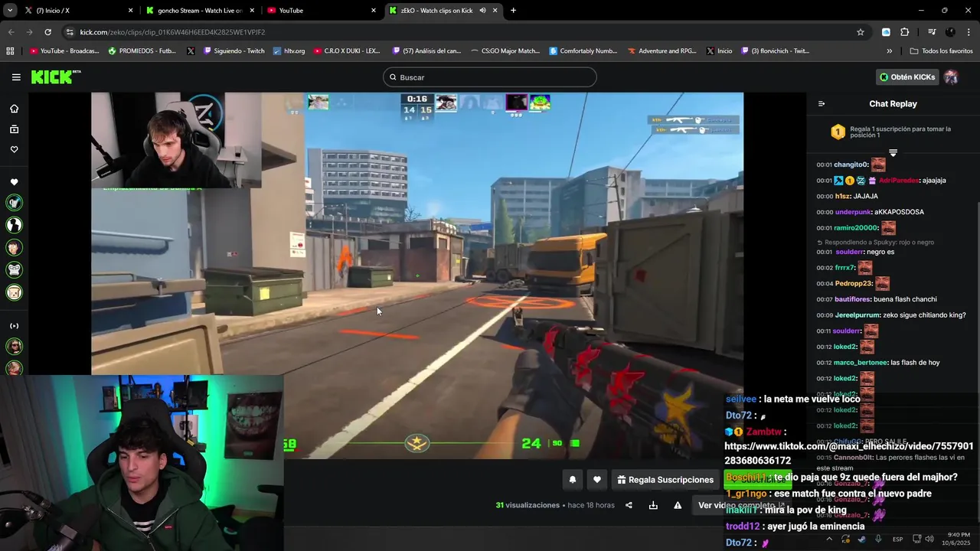
Task: Open the live channels broadcast sidebar icon
Action: [x=14, y=326]
